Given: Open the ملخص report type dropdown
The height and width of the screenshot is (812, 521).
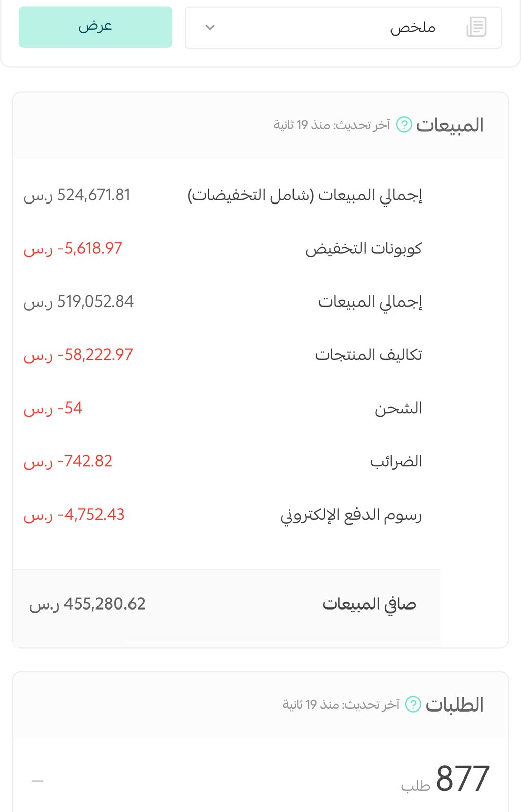Looking at the screenshot, I should tap(343, 28).
